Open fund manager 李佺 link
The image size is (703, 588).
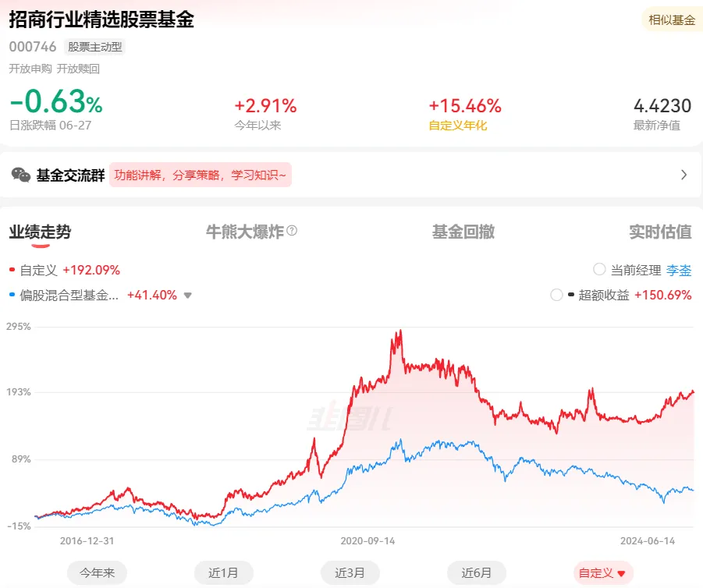pos(679,271)
